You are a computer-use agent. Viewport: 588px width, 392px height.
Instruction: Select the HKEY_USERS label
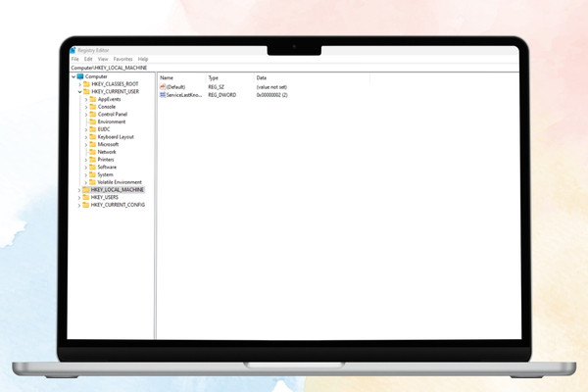point(104,197)
